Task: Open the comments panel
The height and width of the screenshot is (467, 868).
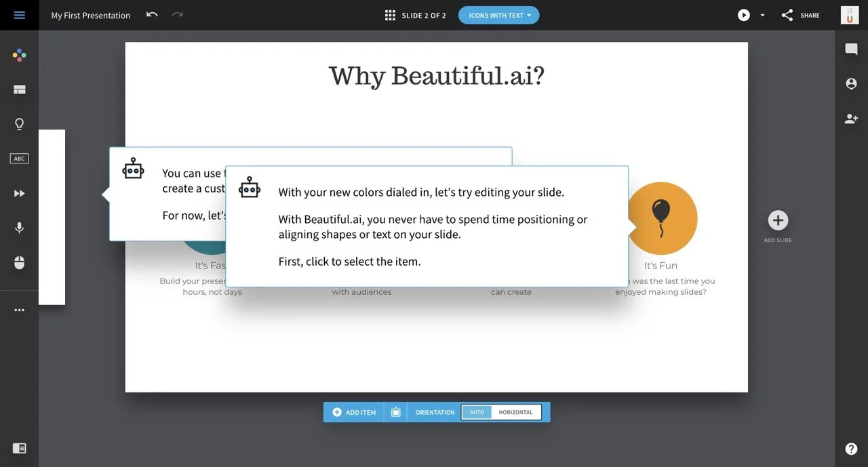Action: (x=851, y=48)
